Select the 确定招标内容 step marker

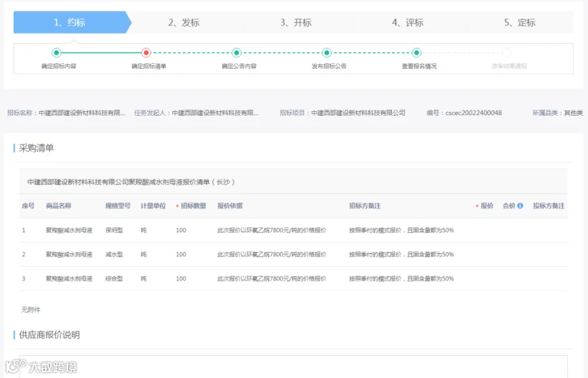pyautogui.click(x=57, y=52)
